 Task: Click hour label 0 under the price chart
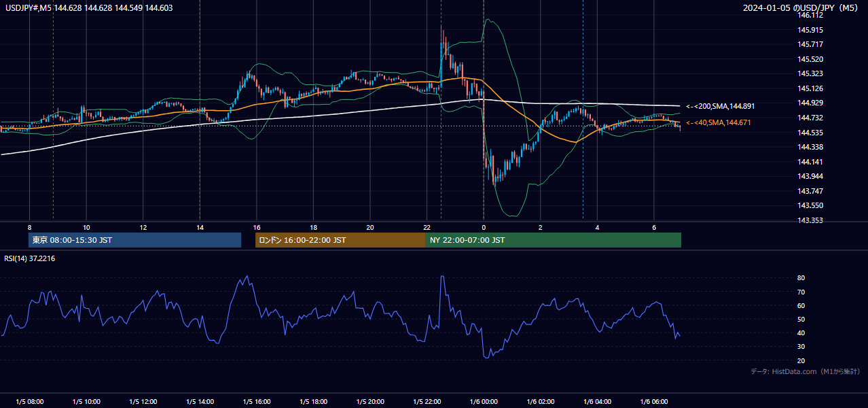484,227
